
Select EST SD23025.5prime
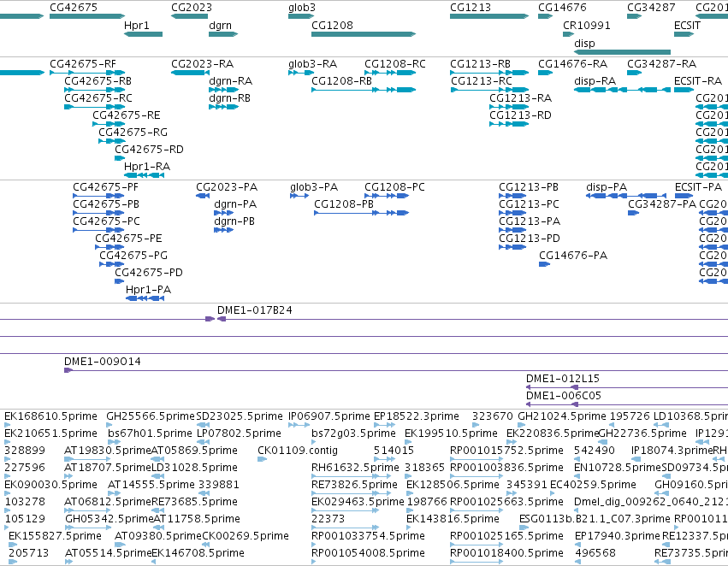[240, 416]
